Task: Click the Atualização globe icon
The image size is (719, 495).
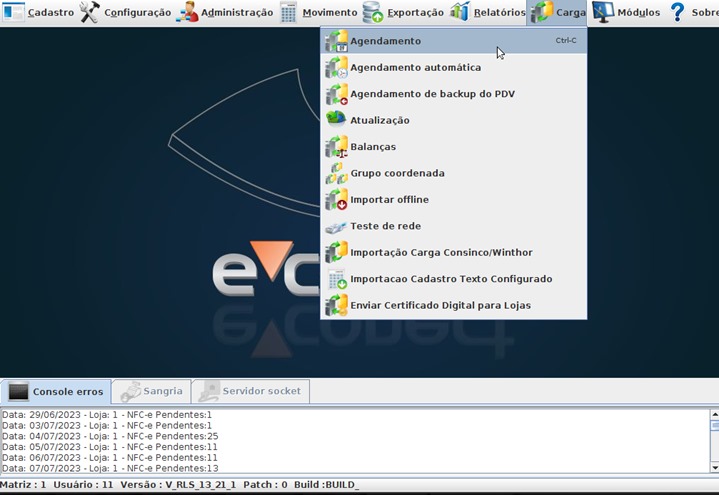Action: [x=336, y=120]
